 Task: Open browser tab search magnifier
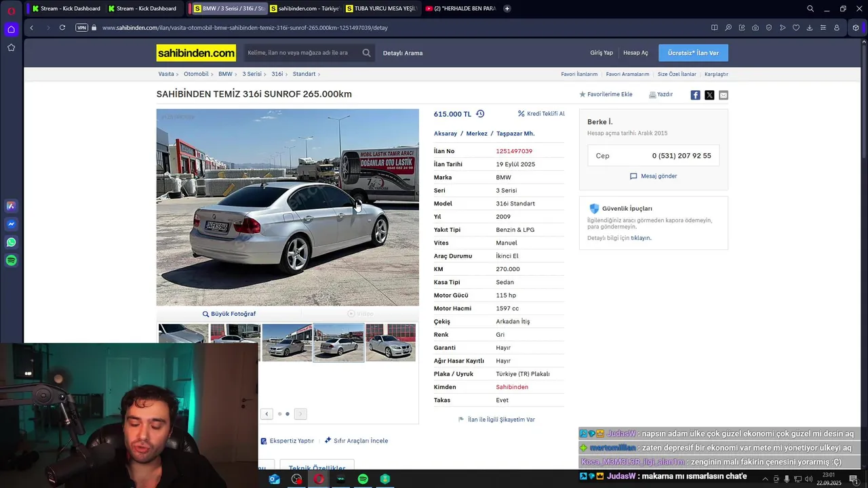click(x=810, y=9)
